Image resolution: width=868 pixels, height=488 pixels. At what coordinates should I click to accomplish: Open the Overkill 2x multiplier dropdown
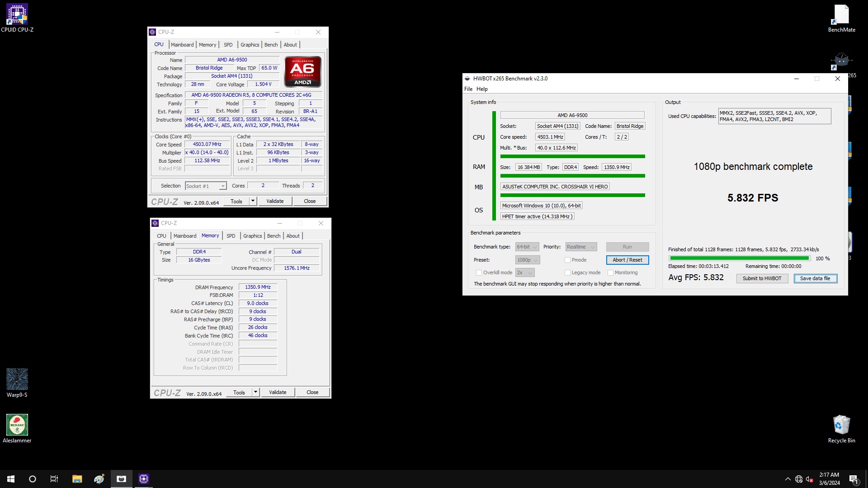525,272
